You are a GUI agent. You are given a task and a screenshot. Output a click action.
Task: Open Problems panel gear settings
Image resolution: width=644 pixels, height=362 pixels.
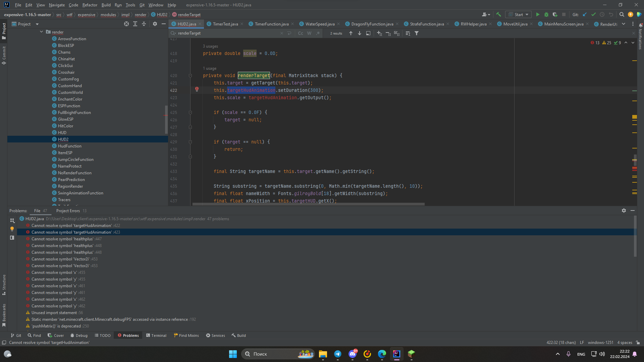click(624, 210)
